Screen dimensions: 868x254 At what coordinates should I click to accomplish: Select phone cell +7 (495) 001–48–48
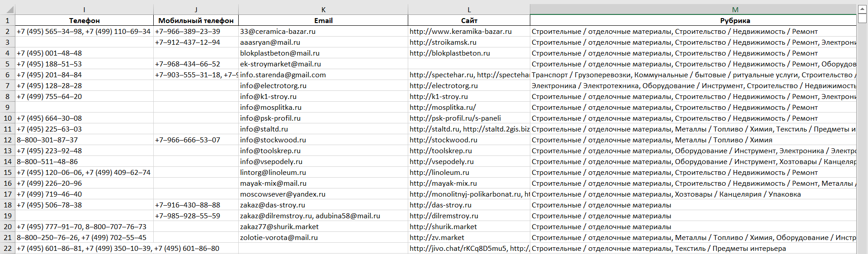click(x=85, y=53)
